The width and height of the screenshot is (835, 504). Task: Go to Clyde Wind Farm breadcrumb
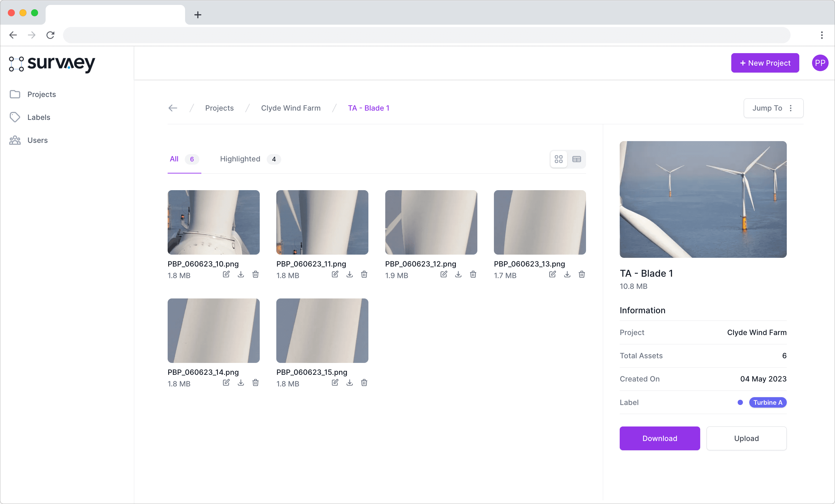(x=291, y=108)
